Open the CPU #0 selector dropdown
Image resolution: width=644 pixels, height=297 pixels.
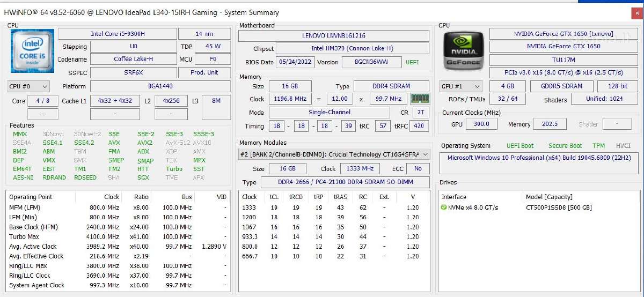point(28,86)
